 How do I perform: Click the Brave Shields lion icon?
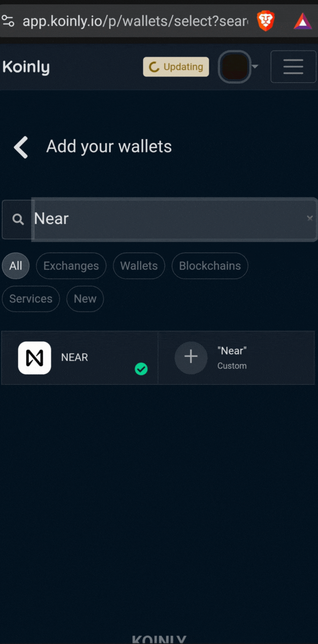tap(266, 21)
